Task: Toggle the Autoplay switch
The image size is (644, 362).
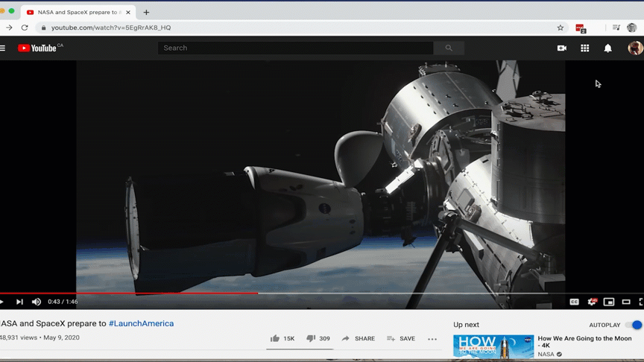Action: (x=634, y=325)
